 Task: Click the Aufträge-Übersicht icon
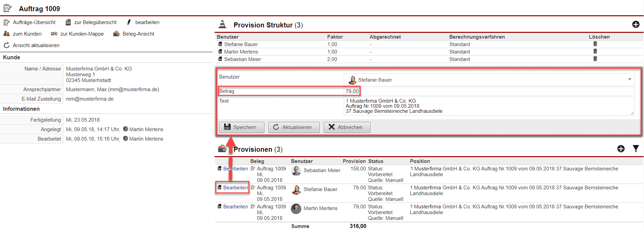point(6,22)
